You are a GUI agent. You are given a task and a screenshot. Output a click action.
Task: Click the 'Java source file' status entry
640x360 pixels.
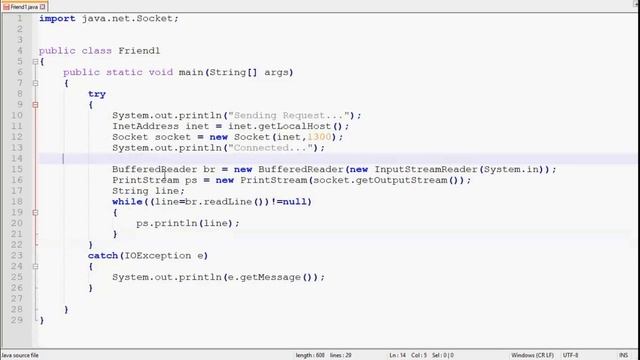(20, 355)
